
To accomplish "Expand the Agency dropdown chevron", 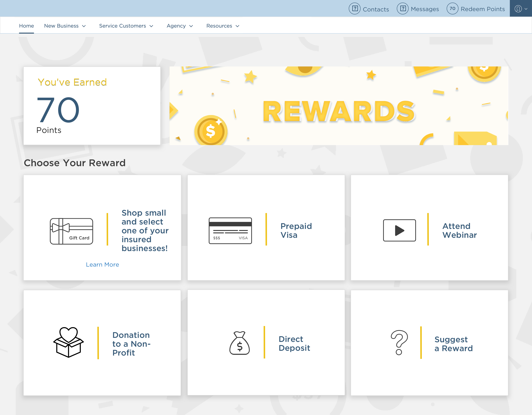I will click(x=191, y=26).
